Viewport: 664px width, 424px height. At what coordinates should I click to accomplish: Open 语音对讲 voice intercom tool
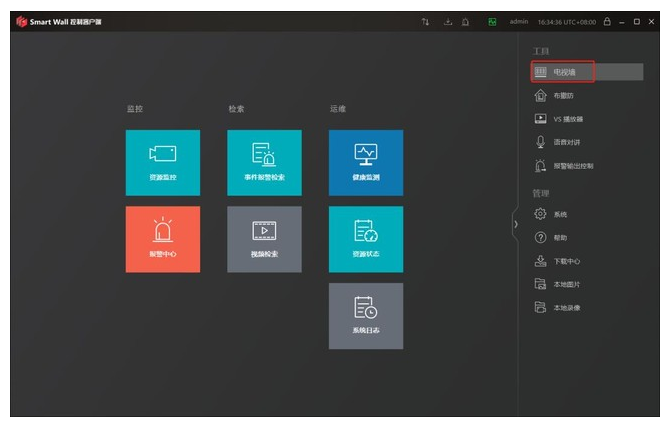pos(565,142)
